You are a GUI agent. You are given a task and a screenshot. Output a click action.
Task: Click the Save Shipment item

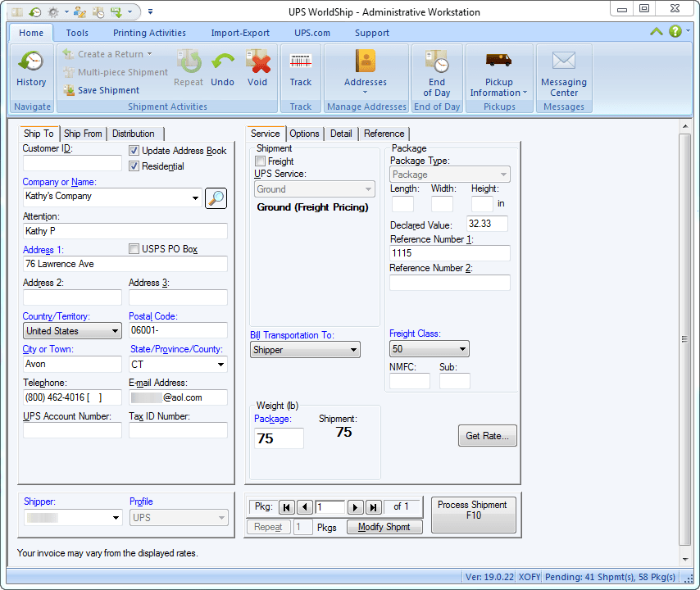(x=102, y=90)
